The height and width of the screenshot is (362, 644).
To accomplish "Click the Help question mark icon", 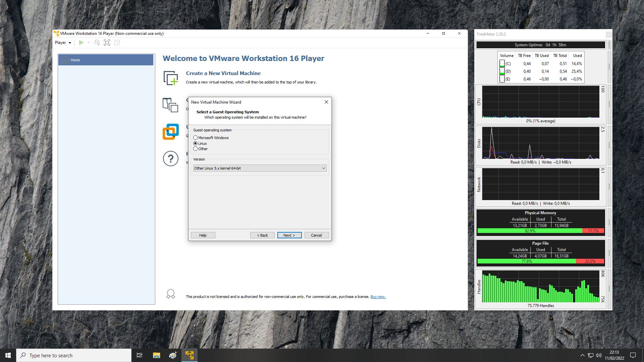I will pos(171,159).
